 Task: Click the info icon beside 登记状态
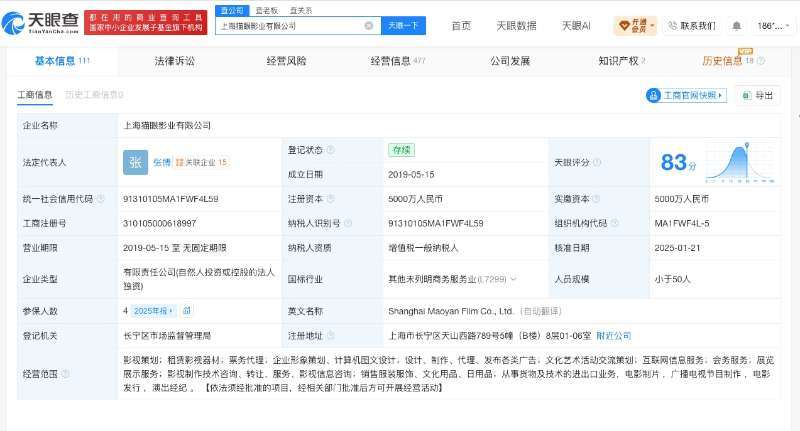[x=331, y=150]
